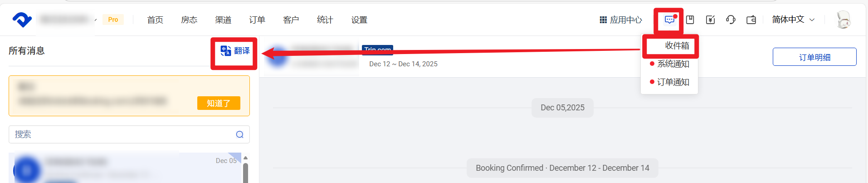Open the 订单 navigation tab
The image size is (868, 183).
[257, 20]
